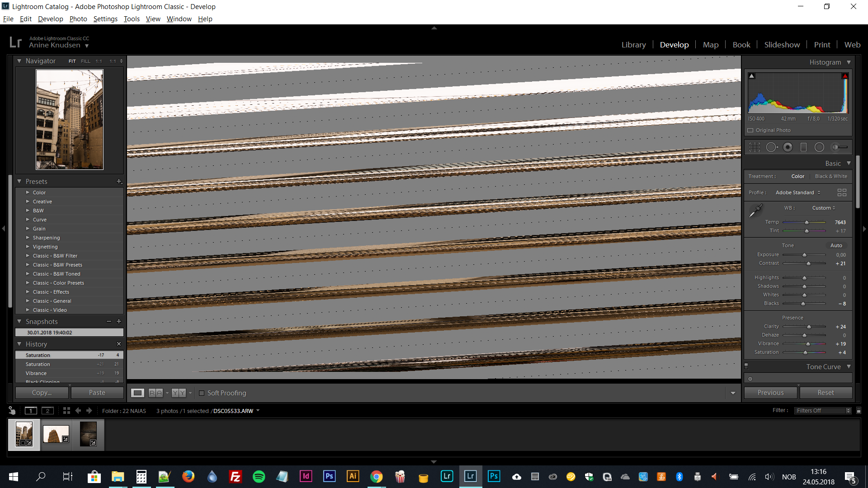Expand the Sharpening preset group
The image size is (868, 488).
pyautogui.click(x=28, y=238)
